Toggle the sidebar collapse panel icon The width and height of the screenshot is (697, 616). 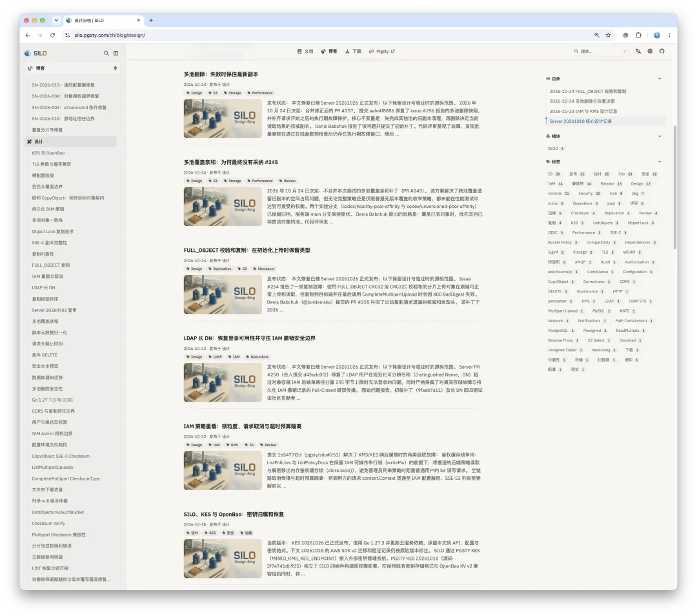click(116, 54)
